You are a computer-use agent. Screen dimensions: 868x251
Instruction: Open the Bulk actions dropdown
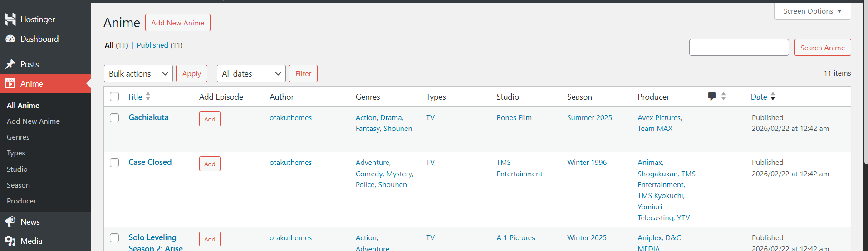(x=138, y=73)
